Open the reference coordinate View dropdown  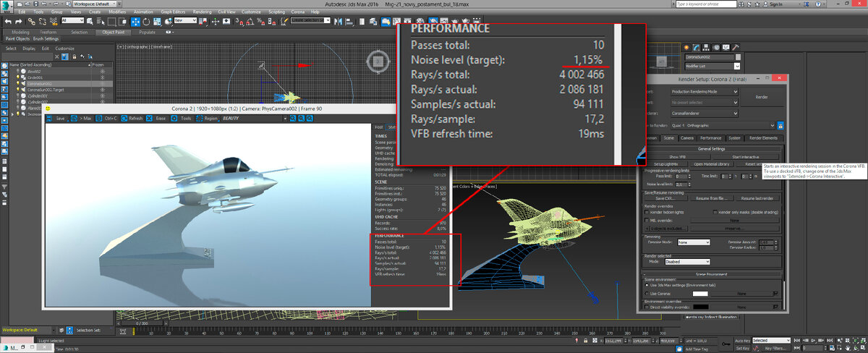(x=185, y=20)
